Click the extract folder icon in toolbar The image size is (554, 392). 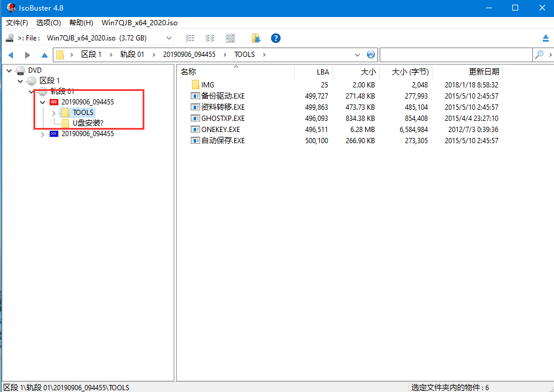pyautogui.click(x=256, y=38)
